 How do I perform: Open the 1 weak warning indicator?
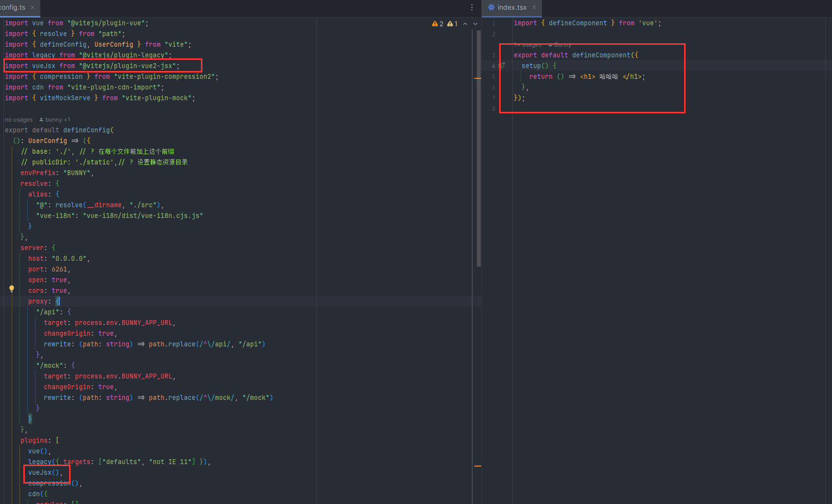tap(452, 23)
